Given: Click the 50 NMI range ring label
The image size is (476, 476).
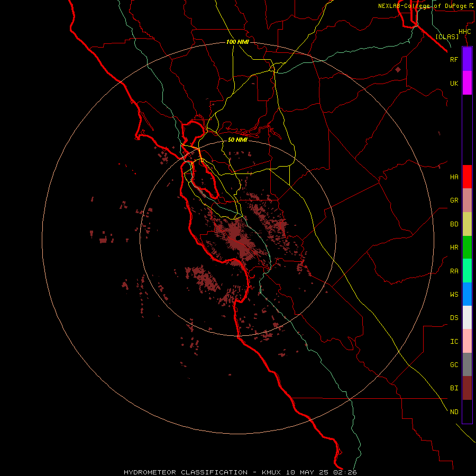Looking at the screenshot, I should click(237, 140).
